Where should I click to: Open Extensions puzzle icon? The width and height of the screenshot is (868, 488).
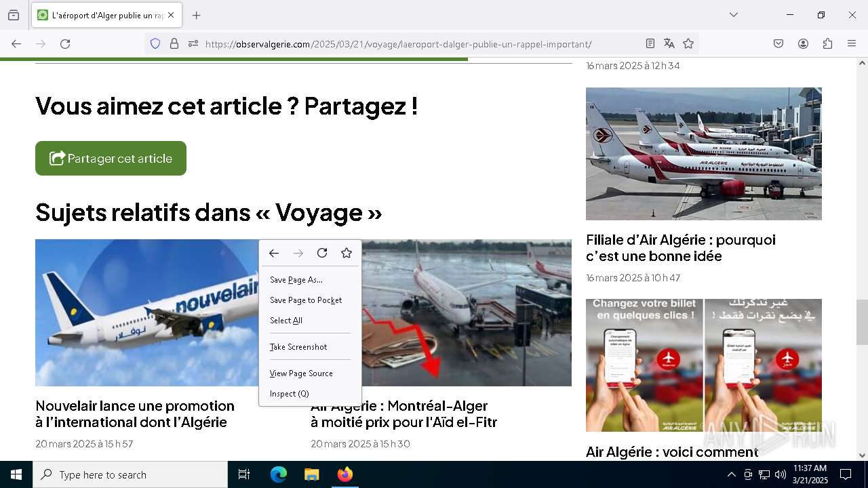tap(827, 44)
